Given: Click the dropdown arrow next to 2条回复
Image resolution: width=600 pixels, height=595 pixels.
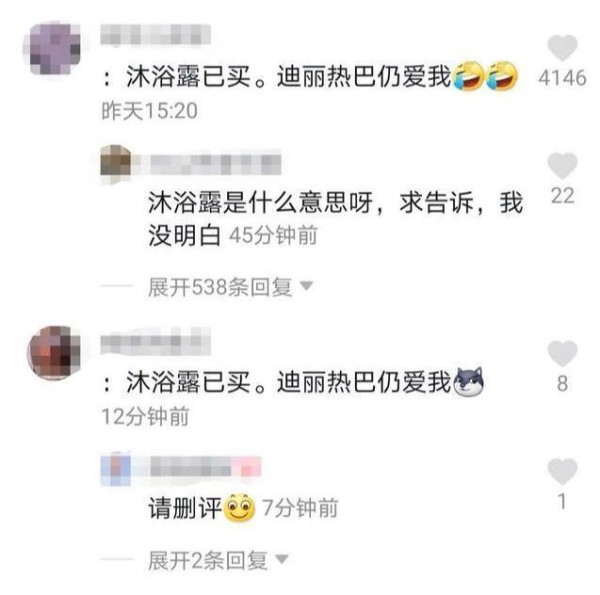Looking at the screenshot, I should coord(282,559).
